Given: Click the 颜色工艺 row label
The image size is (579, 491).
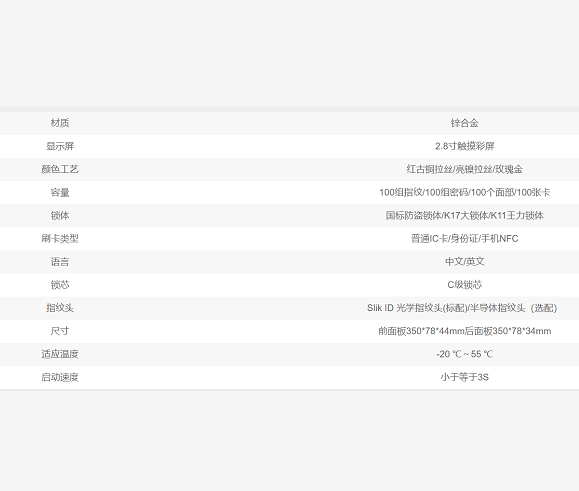Looking at the screenshot, I should (x=60, y=169).
